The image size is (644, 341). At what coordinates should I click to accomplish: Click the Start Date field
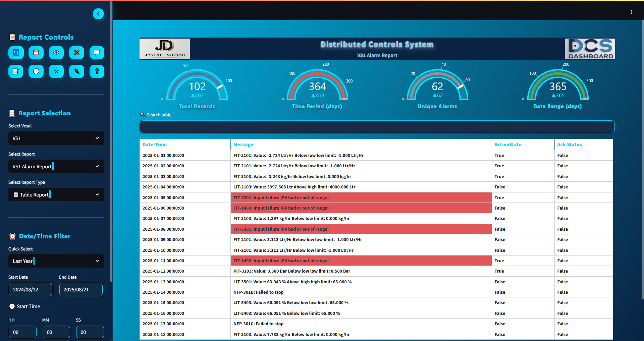30,290
